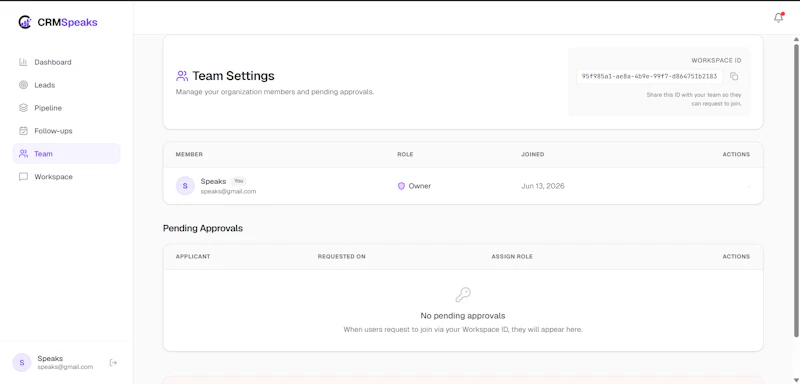Viewport: 800px width, 384px height.
Task: Click the Dashboard bar chart icon
Action: pos(23,62)
